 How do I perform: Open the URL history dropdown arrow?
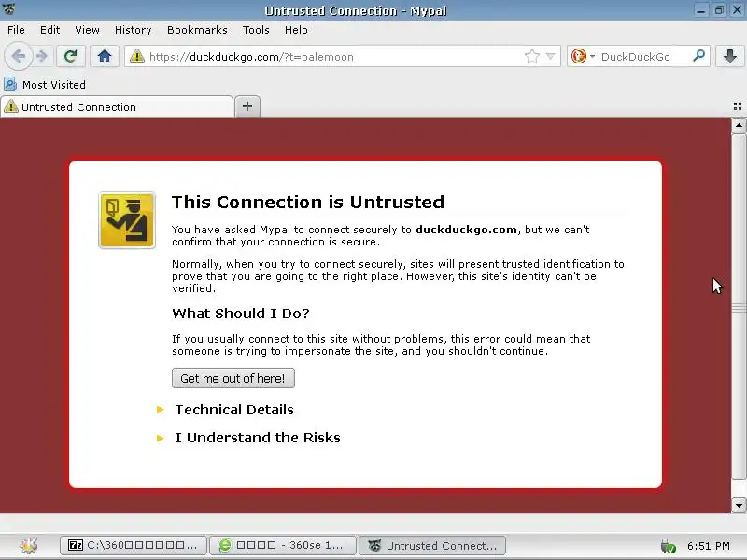550,56
